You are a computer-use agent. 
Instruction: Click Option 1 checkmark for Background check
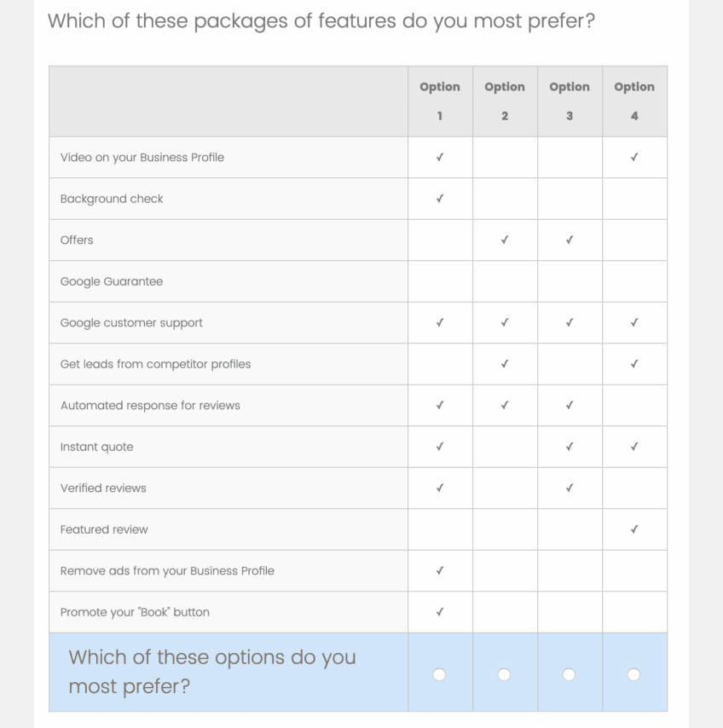click(x=440, y=199)
